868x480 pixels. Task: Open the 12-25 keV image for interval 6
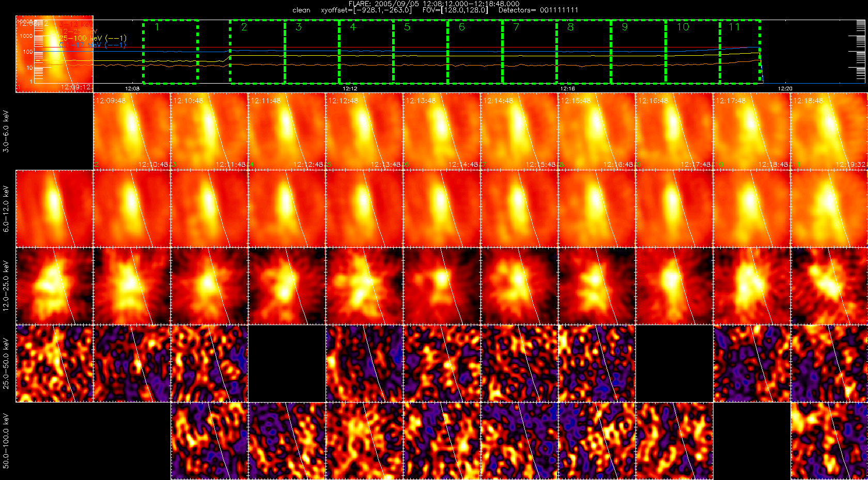point(442,286)
